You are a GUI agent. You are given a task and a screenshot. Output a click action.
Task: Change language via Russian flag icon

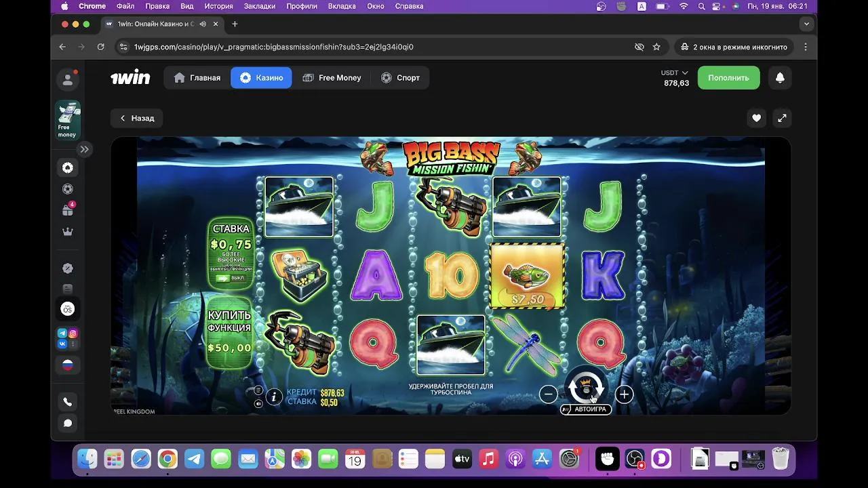pyautogui.click(x=68, y=365)
